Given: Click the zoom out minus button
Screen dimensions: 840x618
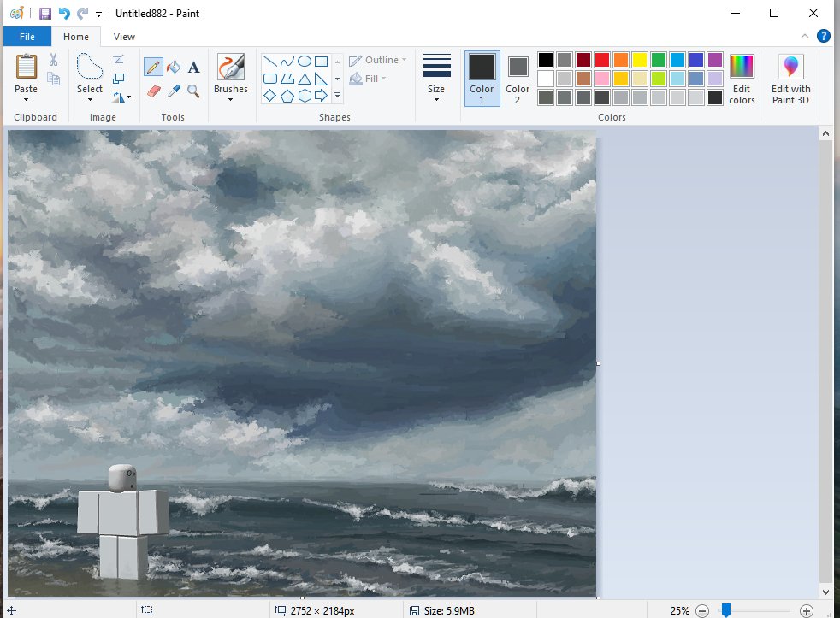Looking at the screenshot, I should 702,610.
